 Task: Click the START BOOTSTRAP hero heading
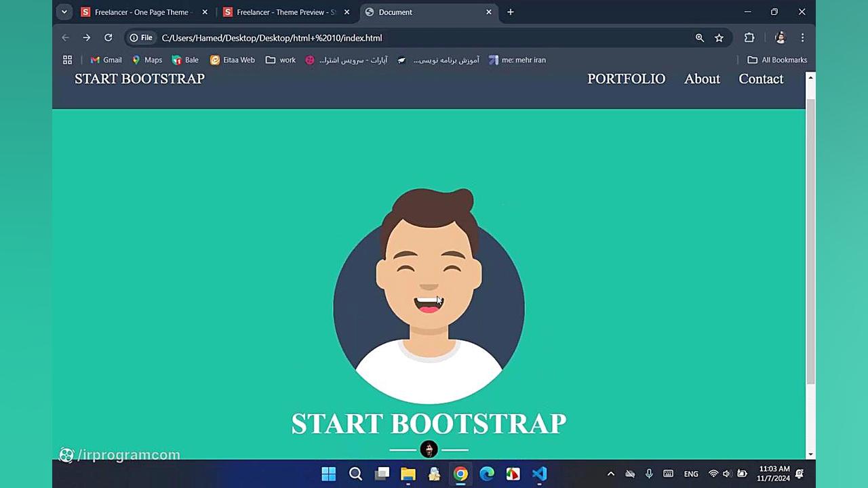429,424
